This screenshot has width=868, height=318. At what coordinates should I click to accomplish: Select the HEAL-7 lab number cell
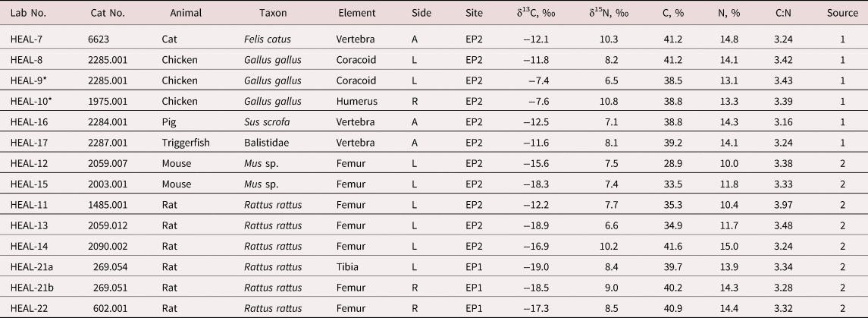point(25,39)
